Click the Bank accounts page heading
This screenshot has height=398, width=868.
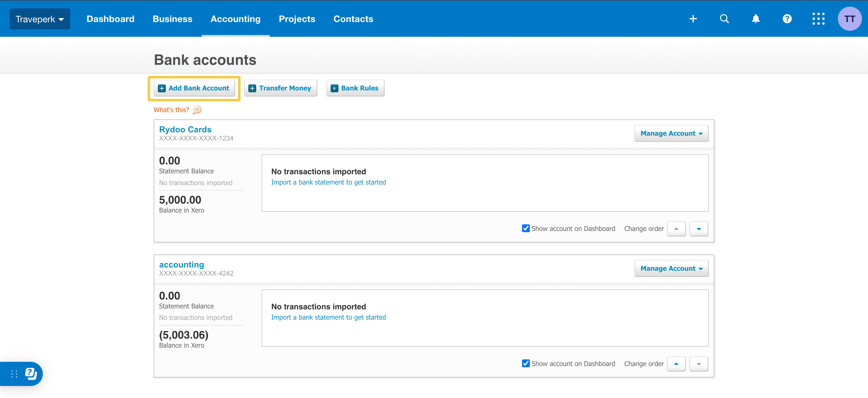[x=205, y=60]
